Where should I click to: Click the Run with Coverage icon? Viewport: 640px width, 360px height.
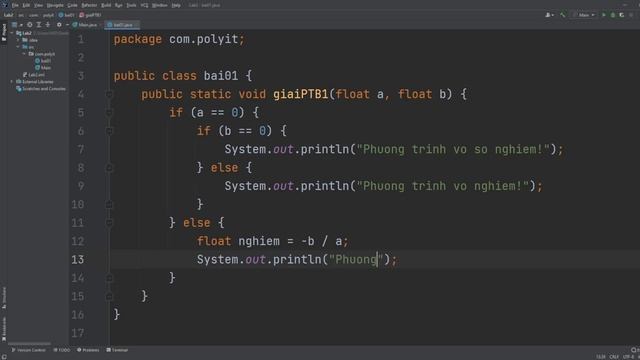coord(622,15)
